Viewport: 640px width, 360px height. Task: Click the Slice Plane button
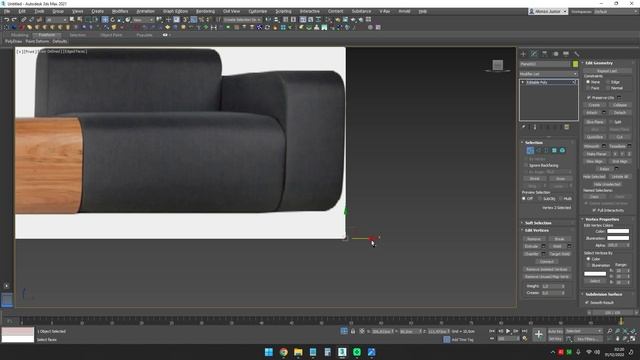[594, 122]
